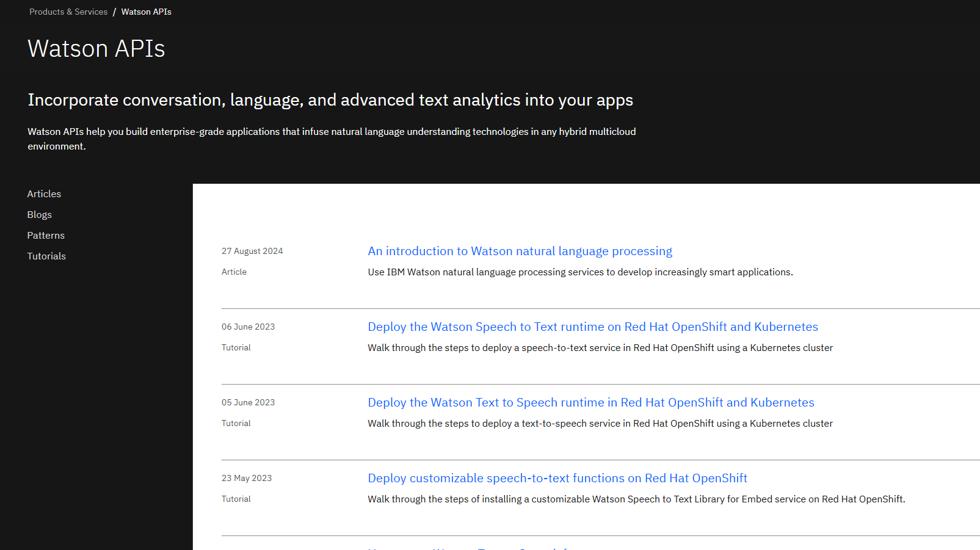This screenshot has height=550, width=980.
Task: Open the Watson Speech to Text runtime tutorial
Action: pyautogui.click(x=592, y=327)
